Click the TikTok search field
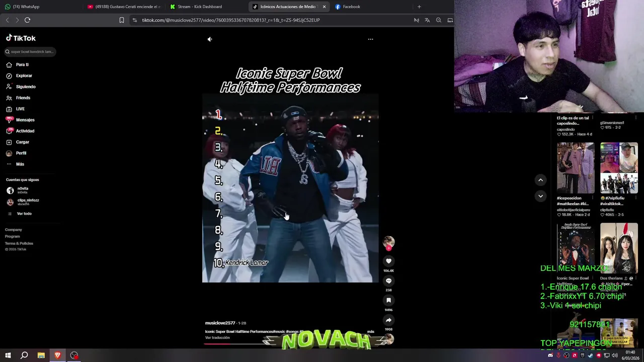The image size is (644, 362). [30, 52]
